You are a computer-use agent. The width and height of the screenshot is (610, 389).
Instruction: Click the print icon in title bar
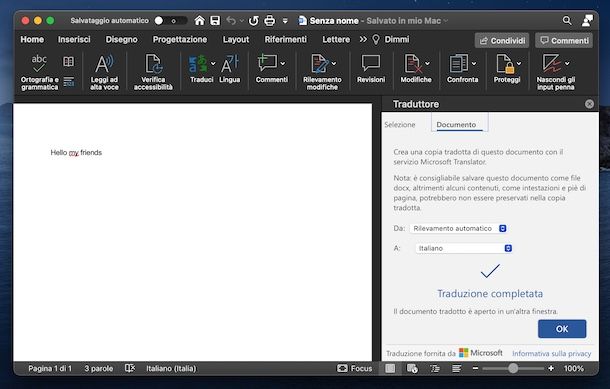click(270, 20)
